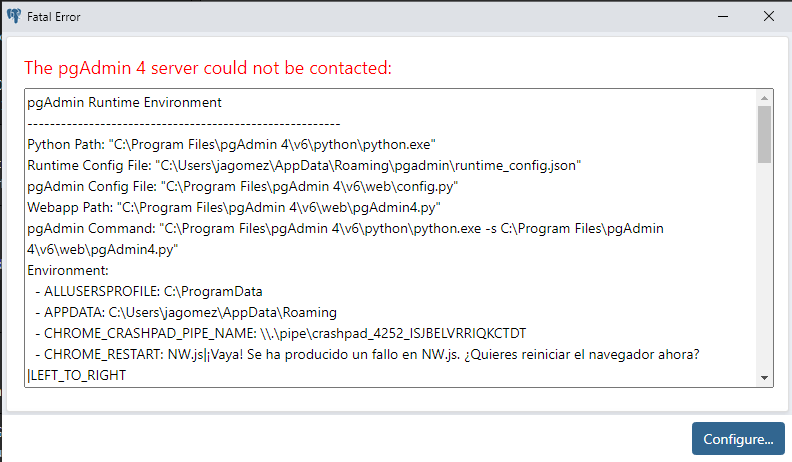792x462 pixels.
Task: Click the pgAdmin Runtime Environment line
Action: [125, 102]
